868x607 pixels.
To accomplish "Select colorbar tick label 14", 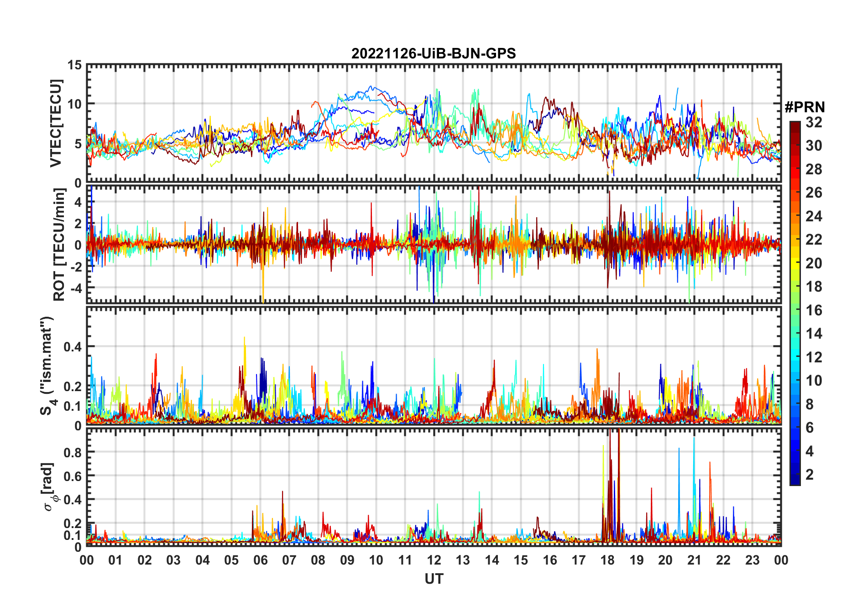I will 814,334.
